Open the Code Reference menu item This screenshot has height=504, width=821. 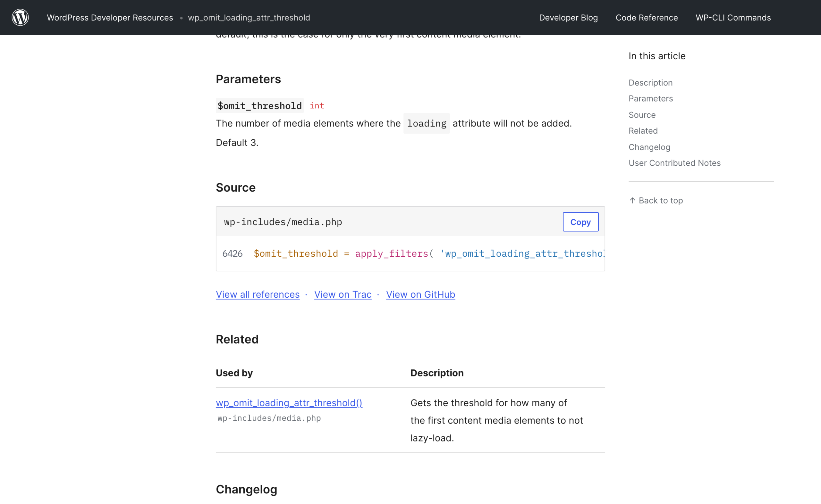tap(647, 18)
